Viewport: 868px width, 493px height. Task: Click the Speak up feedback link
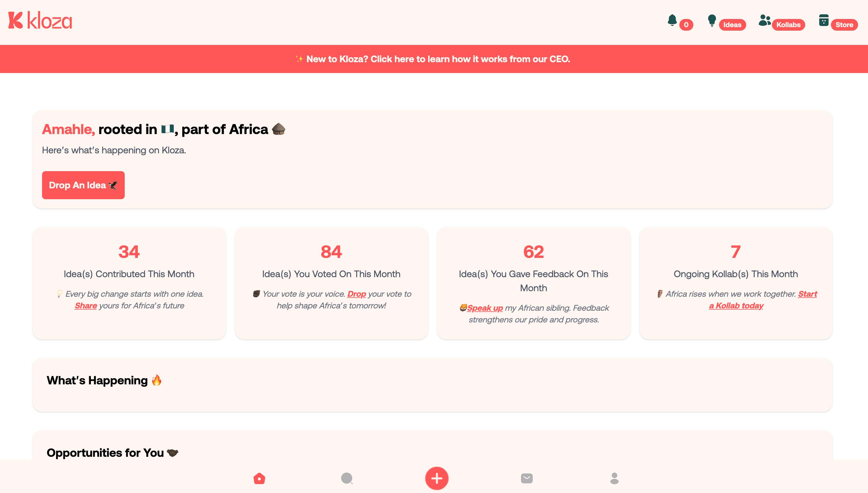[485, 308]
